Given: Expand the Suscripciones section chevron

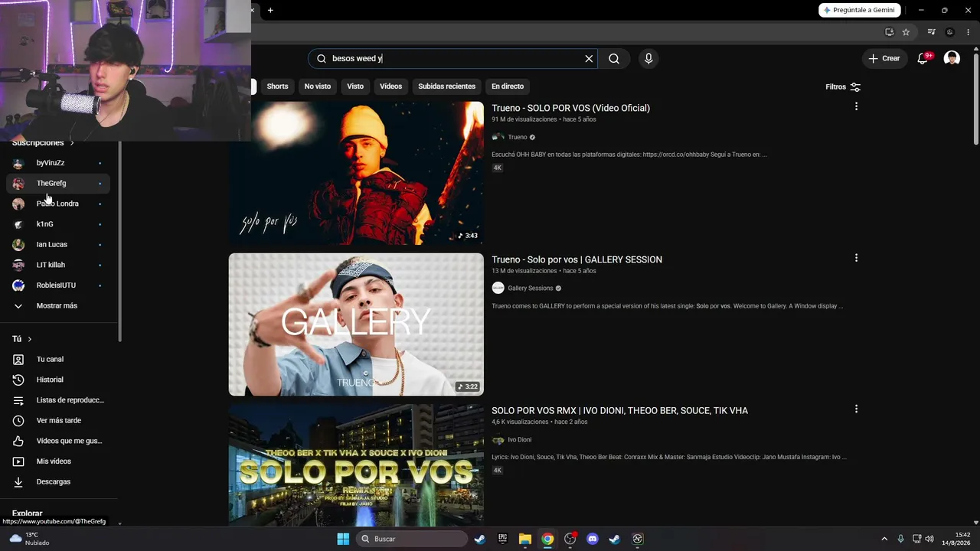Looking at the screenshot, I should [x=72, y=143].
